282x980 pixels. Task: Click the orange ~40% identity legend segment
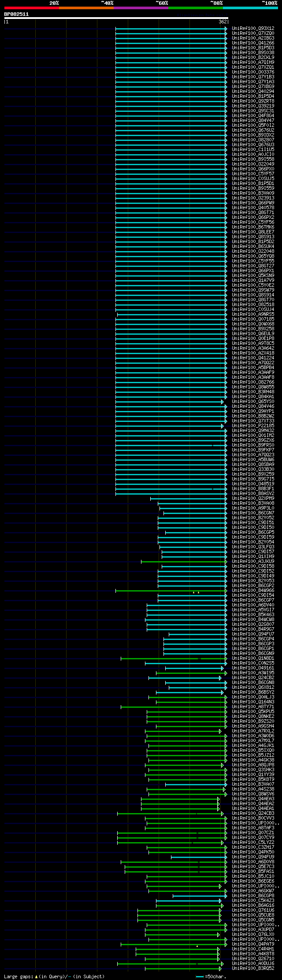[x=86, y=8]
